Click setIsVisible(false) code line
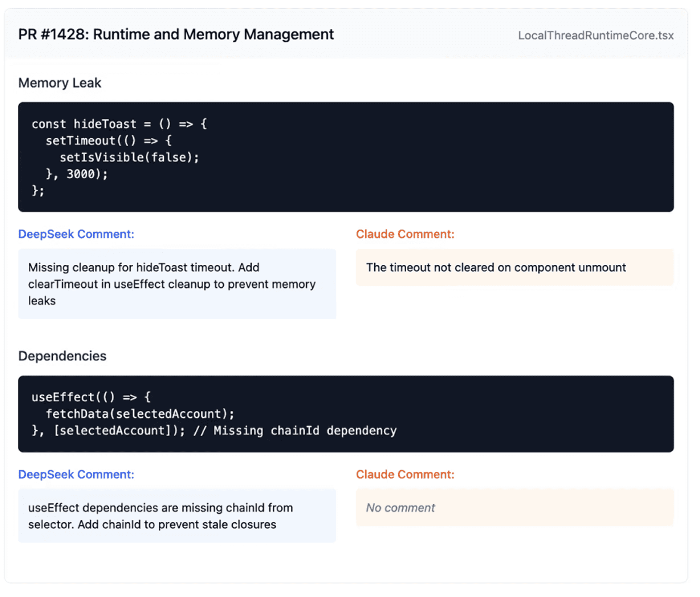Image resolution: width=700 pixels, height=597 pixels. click(129, 158)
